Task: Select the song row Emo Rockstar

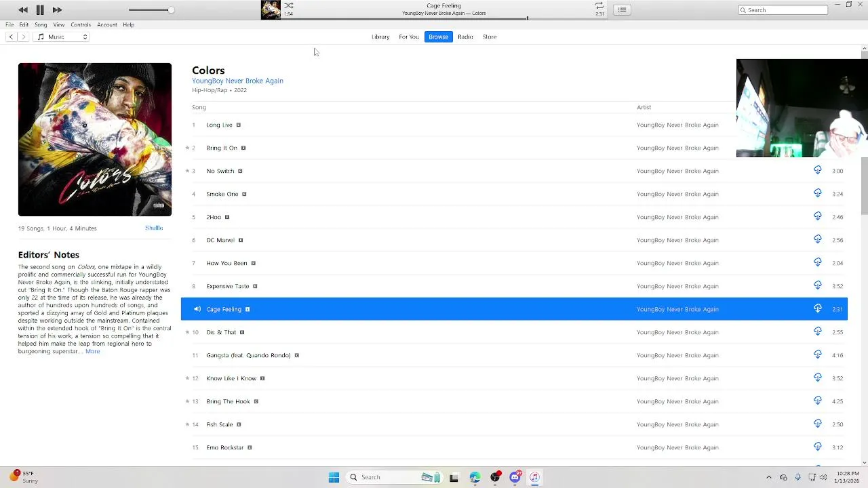Action: [x=514, y=447]
